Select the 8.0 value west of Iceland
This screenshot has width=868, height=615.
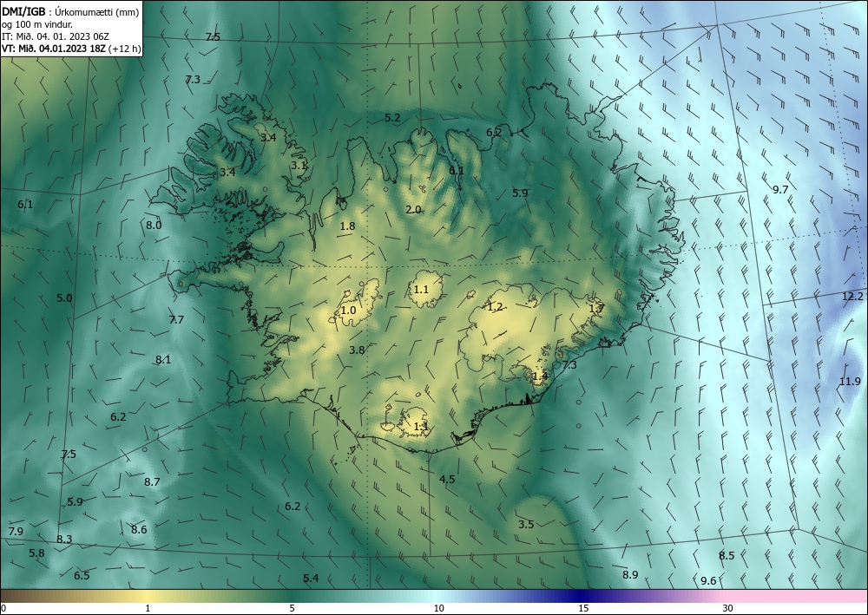click(x=154, y=225)
